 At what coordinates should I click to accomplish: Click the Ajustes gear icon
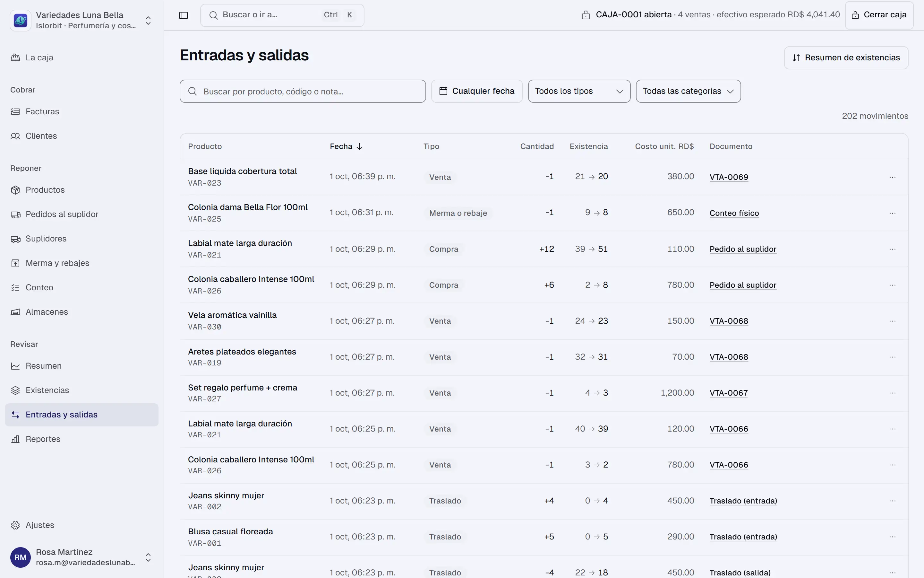[15, 525]
